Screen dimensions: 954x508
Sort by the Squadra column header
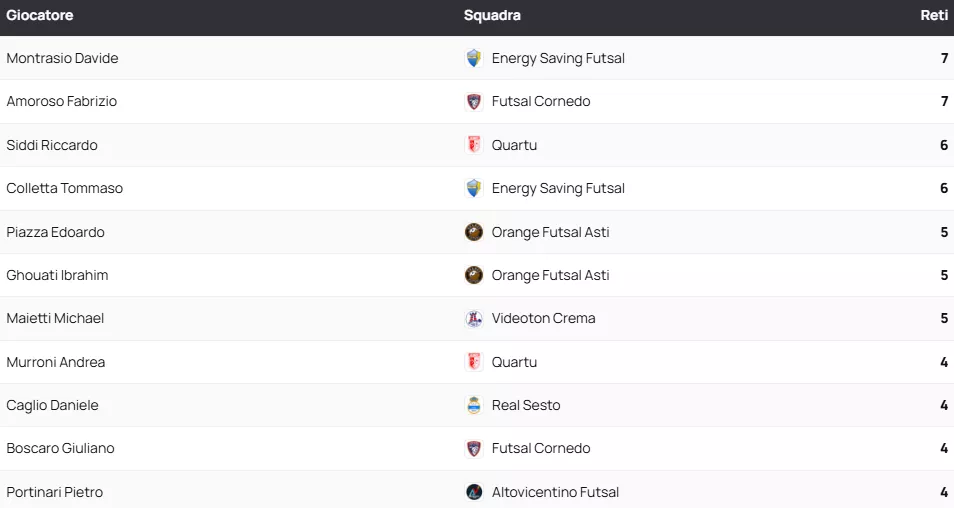[x=492, y=16]
